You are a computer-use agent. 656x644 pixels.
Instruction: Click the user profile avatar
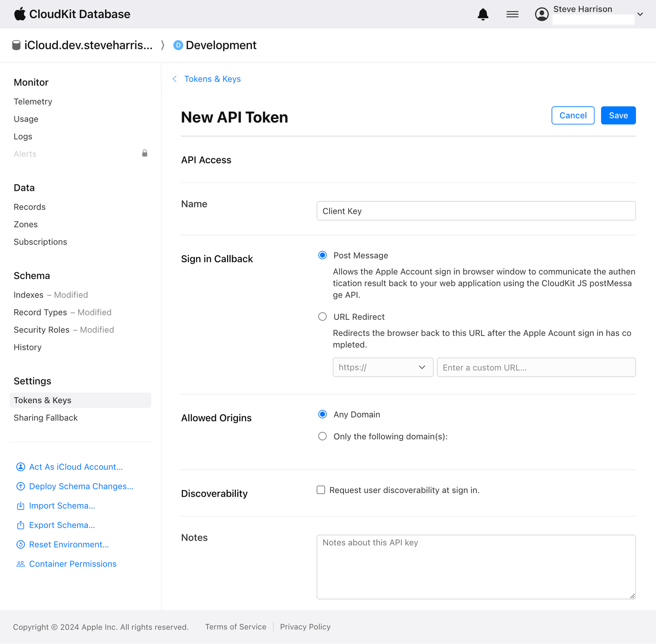(x=541, y=14)
